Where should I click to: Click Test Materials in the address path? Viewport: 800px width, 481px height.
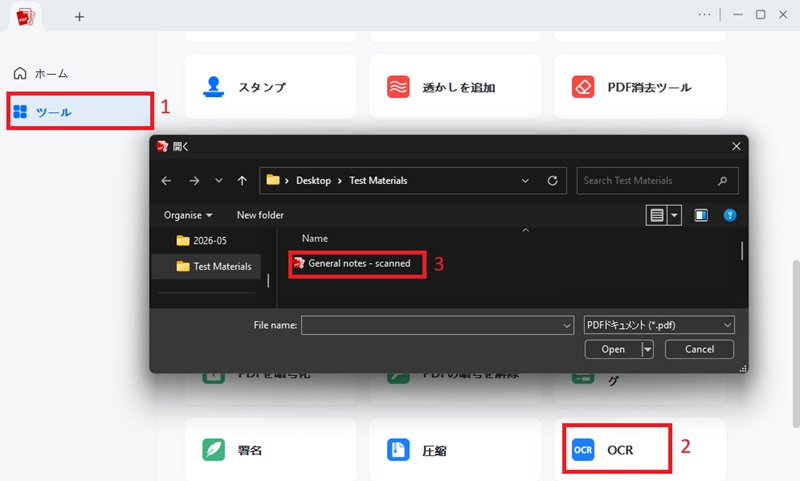[x=378, y=181]
